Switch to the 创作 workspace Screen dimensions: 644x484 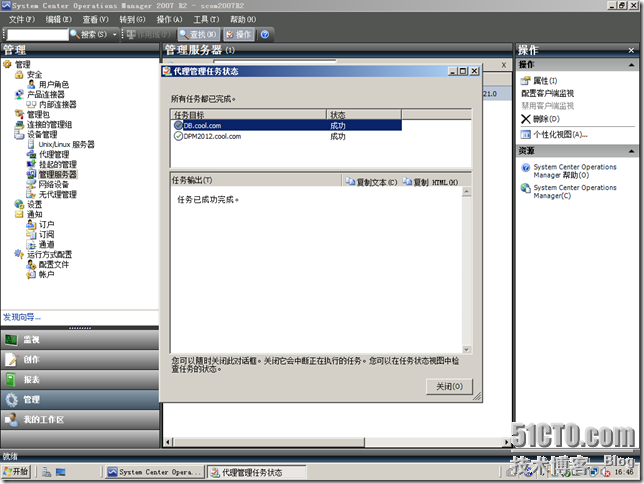[80, 360]
